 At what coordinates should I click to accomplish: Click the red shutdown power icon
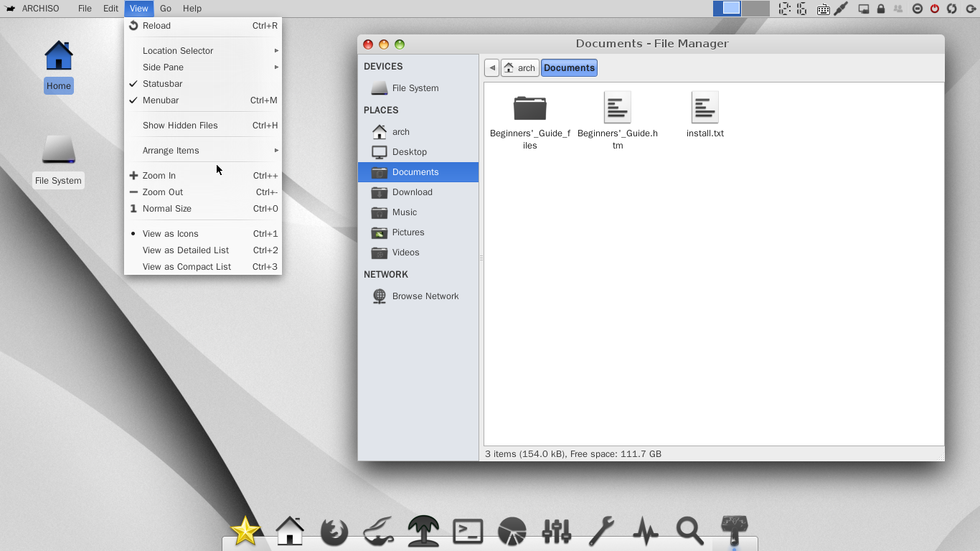(x=935, y=9)
